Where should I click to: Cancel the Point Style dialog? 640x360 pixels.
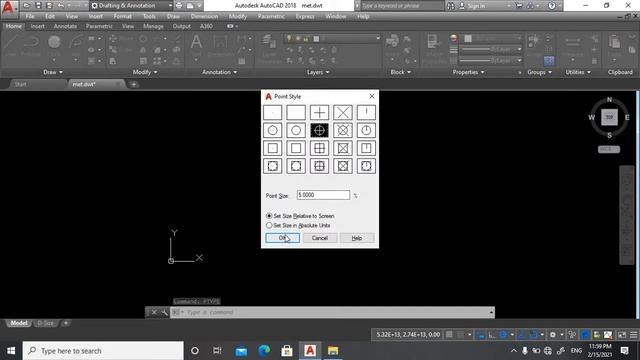[x=320, y=238]
